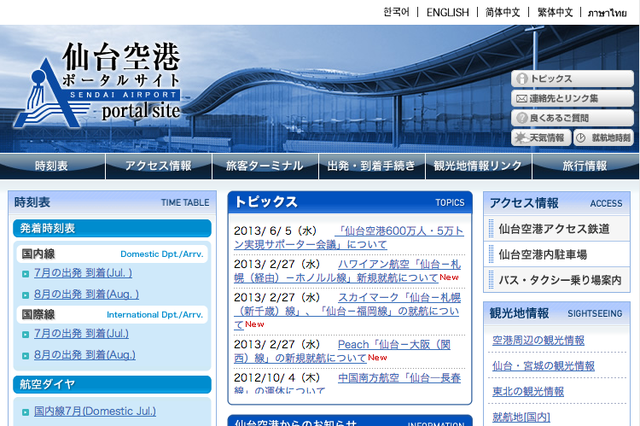Screen dimensions: 640x426
Task: Open 仙台・宮城の観光情報 link
Action: tap(543, 366)
